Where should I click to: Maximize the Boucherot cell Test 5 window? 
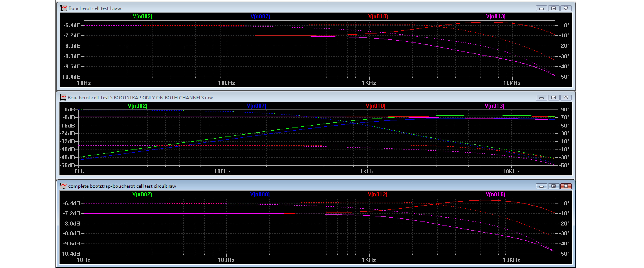[554, 98]
